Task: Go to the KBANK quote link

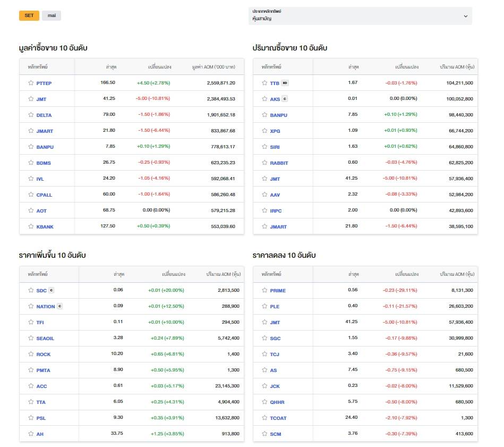Action: [x=45, y=227]
